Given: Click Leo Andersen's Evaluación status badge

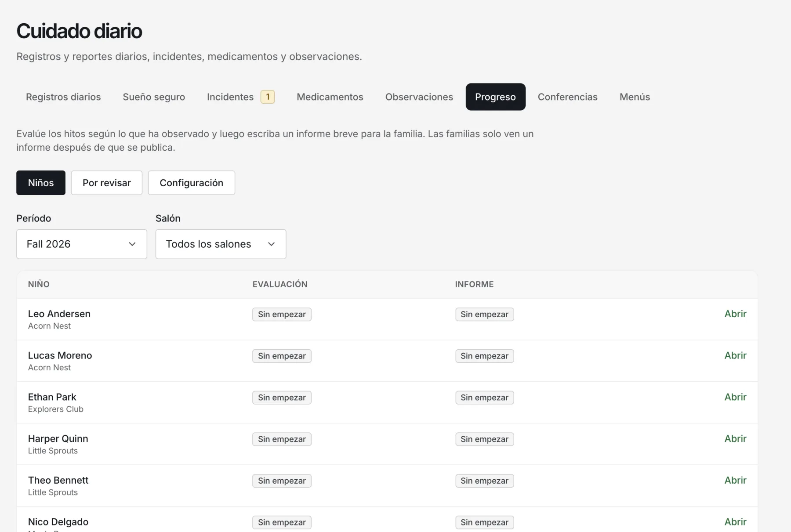Looking at the screenshot, I should click(x=282, y=315).
